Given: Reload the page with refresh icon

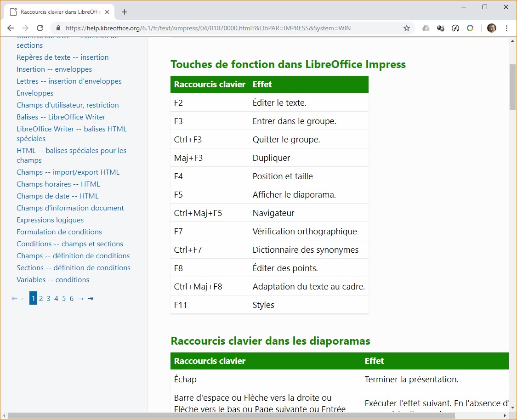Looking at the screenshot, I should pos(40,28).
